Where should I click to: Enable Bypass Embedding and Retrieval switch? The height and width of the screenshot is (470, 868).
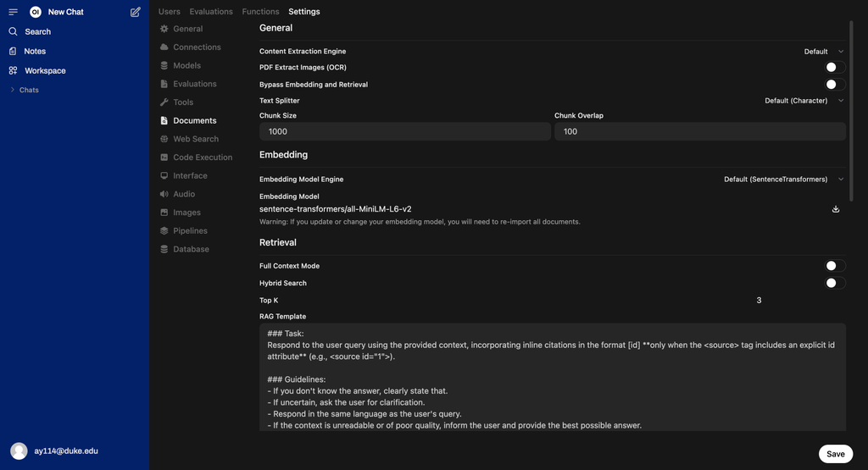(835, 85)
